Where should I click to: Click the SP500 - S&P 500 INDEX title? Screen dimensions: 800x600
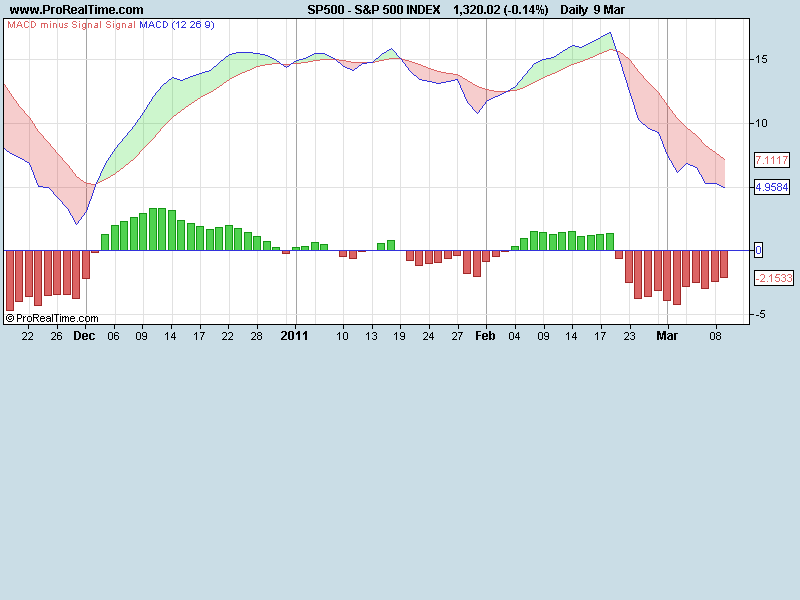373,10
